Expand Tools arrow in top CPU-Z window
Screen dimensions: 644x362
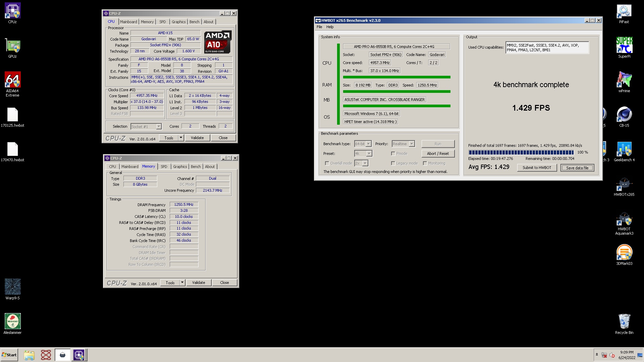181,138
